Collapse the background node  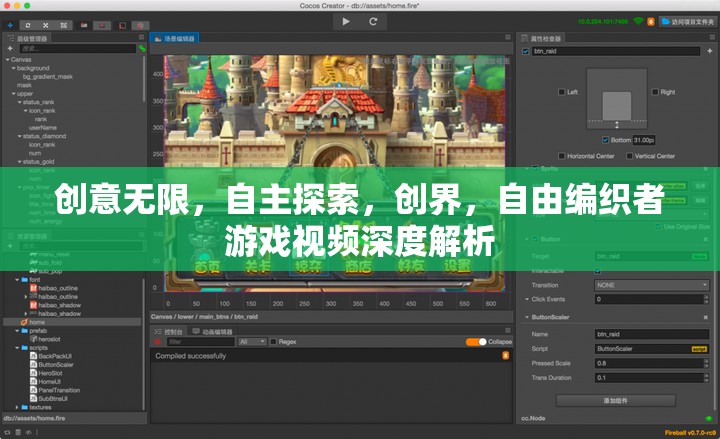coord(13,68)
